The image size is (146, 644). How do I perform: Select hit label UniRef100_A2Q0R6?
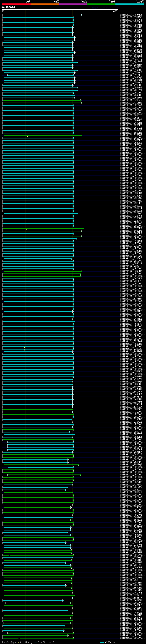[x=131, y=125]
